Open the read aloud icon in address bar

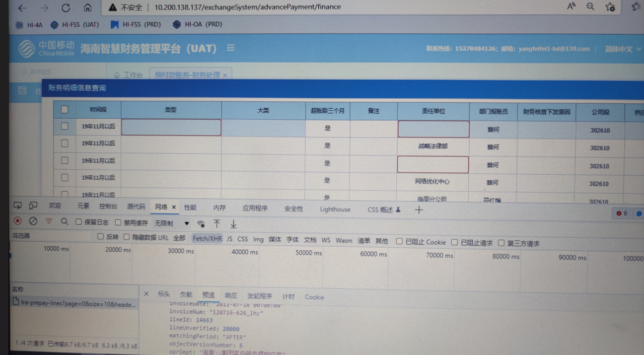click(571, 6)
